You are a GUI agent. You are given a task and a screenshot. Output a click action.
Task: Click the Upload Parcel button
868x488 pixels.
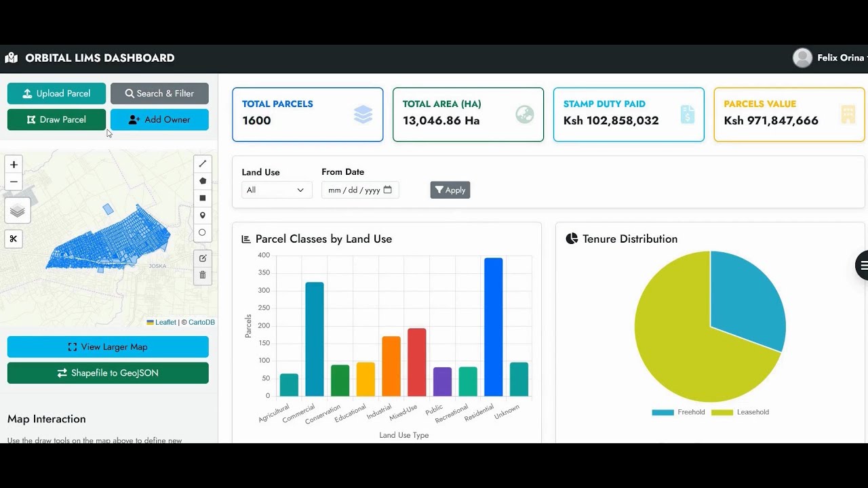pos(56,94)
